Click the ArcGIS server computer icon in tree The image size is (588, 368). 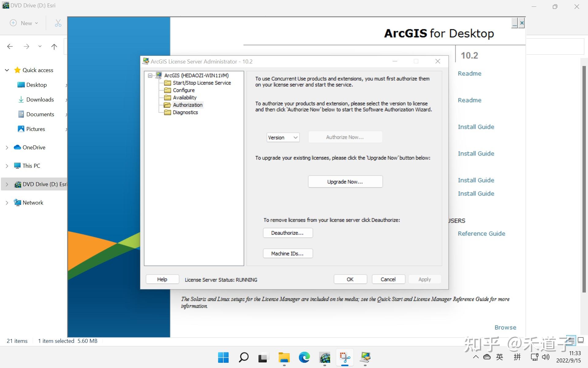pos(159,75)
